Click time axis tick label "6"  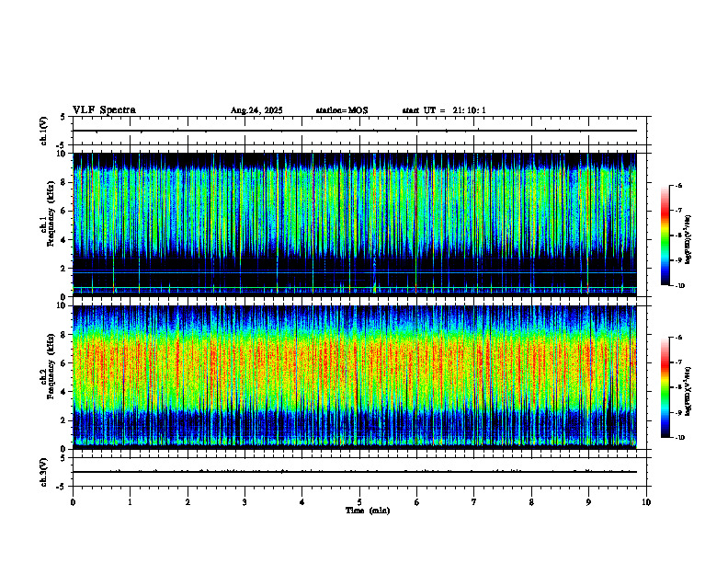click(416, 502)
